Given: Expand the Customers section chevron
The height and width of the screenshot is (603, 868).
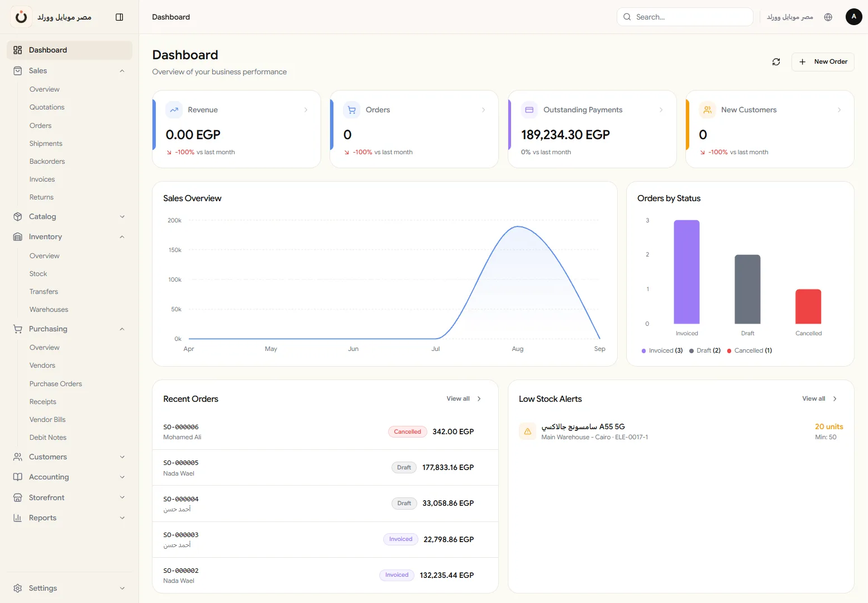Looking at the screenshot, I should coord(122,457).
